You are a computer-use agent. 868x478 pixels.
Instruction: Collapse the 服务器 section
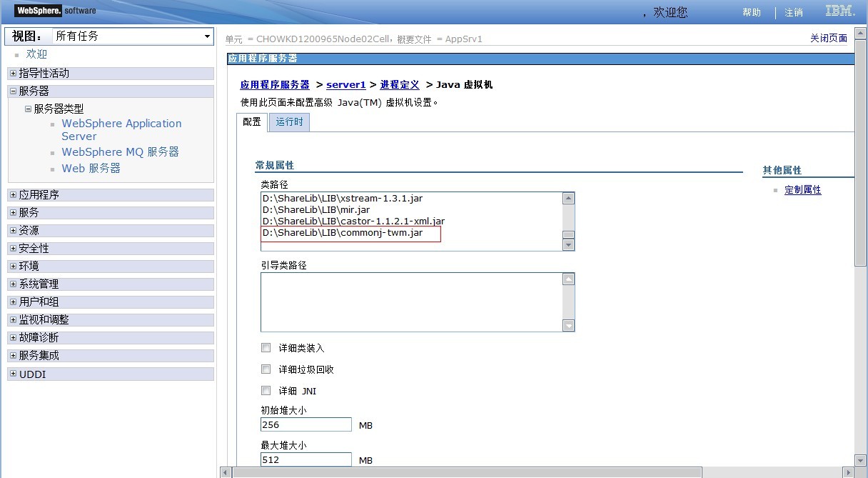point(14,91)
